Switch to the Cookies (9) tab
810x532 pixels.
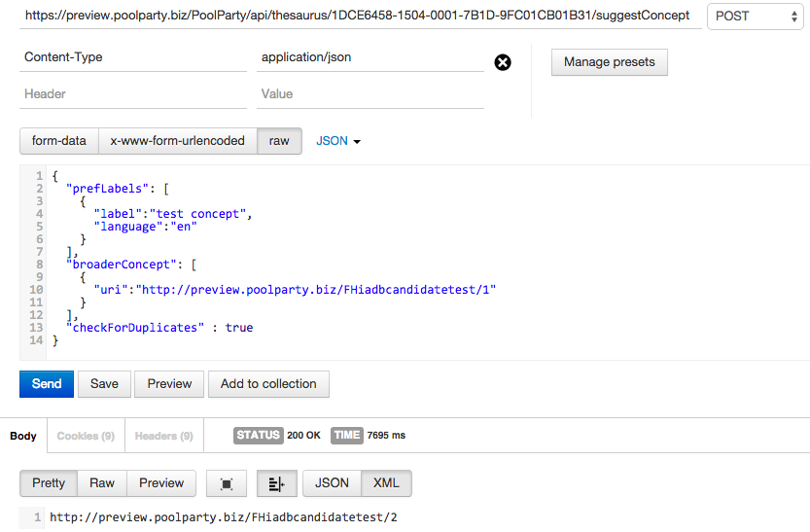86,436
